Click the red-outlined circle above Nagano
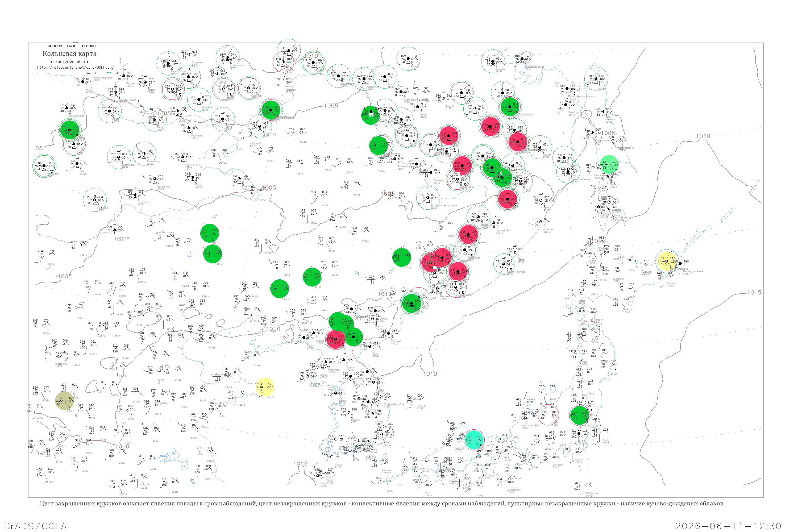Viewport: 798px width, 532px height. pos(548,415)
